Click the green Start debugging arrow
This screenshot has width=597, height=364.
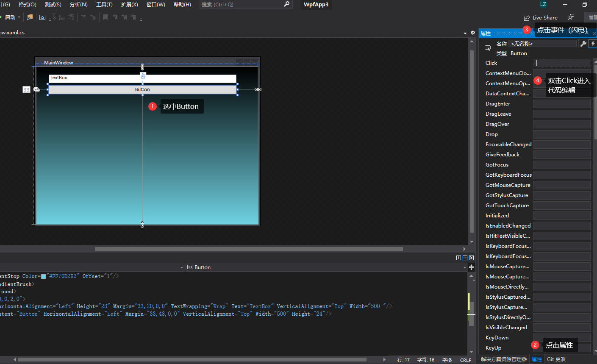click(1, 17)
